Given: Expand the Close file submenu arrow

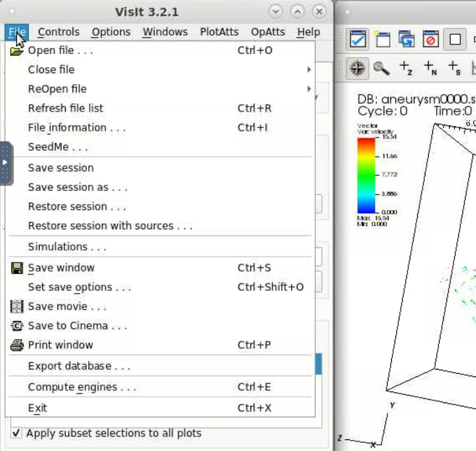Looking at the screenshot, I should pos(308,70).
